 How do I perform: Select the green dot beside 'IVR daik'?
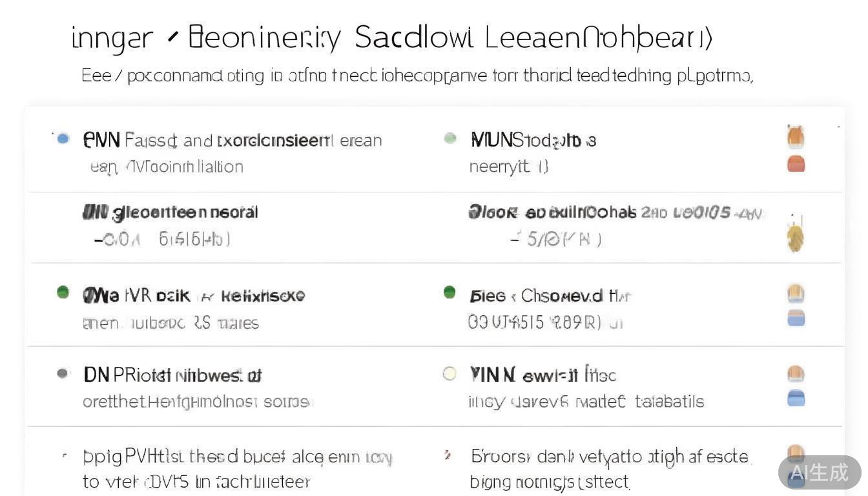pos(63,293)
